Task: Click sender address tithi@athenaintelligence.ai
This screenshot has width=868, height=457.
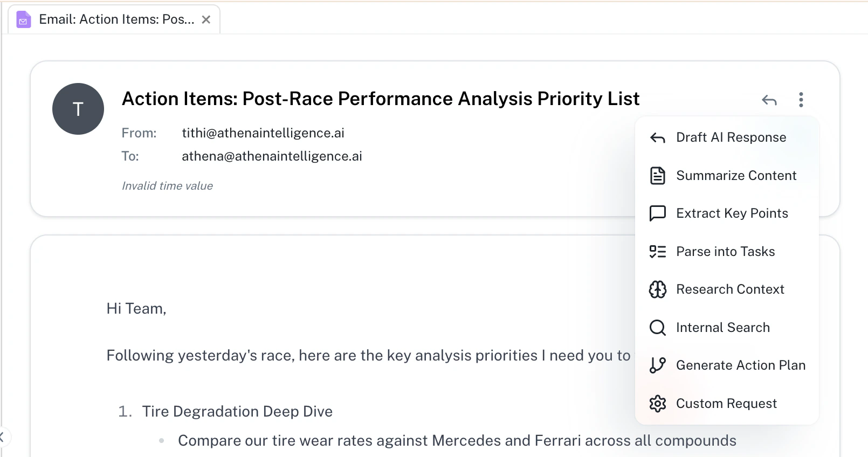Action: tap(263, 133)
